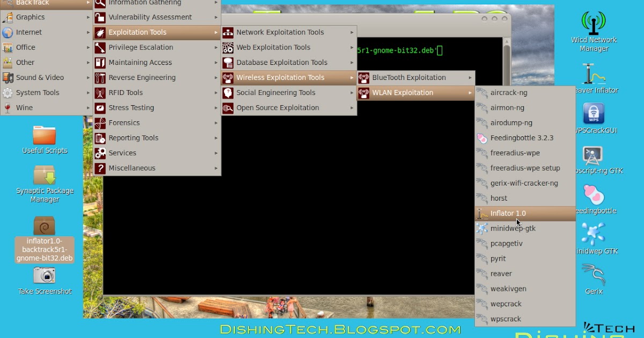Click the Take Screenshot camera icon
The image size is (644, 338).
[45, 275]
